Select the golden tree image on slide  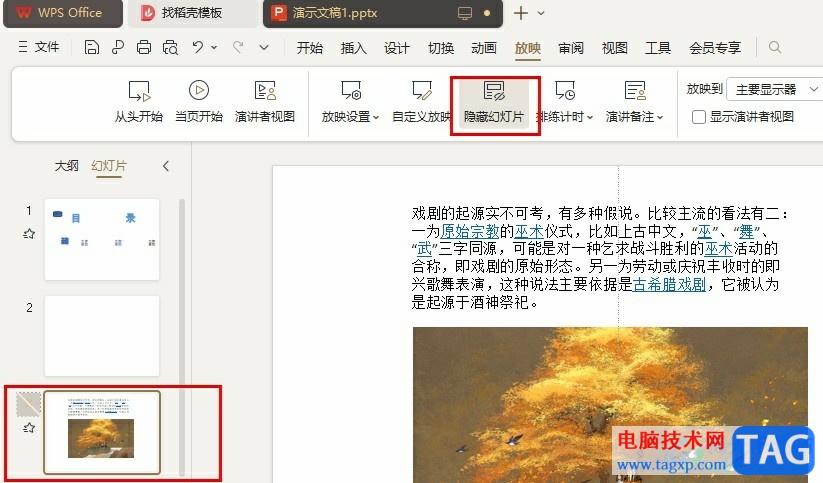click(610, 404)
